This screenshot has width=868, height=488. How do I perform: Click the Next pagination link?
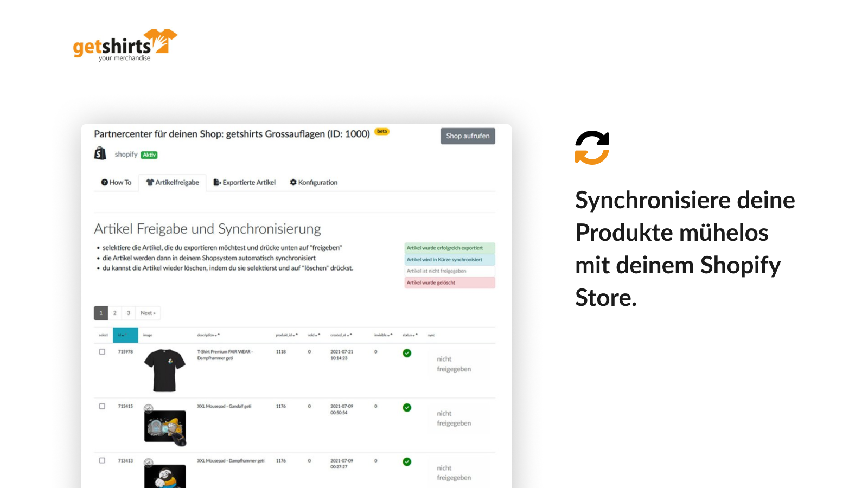point(148,313)
